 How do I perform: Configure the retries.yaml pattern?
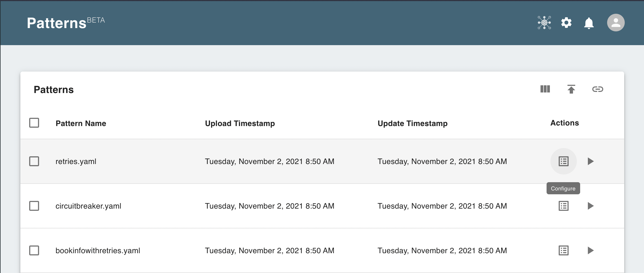point(563,161)
